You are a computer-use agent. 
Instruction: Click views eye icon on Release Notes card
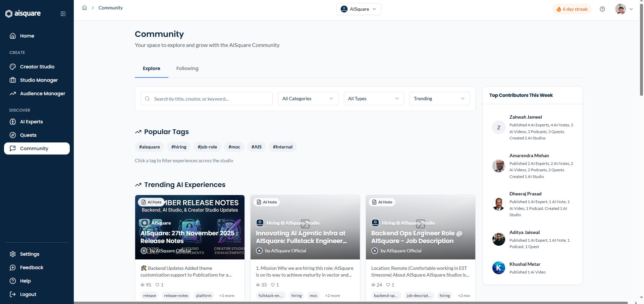click(x=143, y=285)
